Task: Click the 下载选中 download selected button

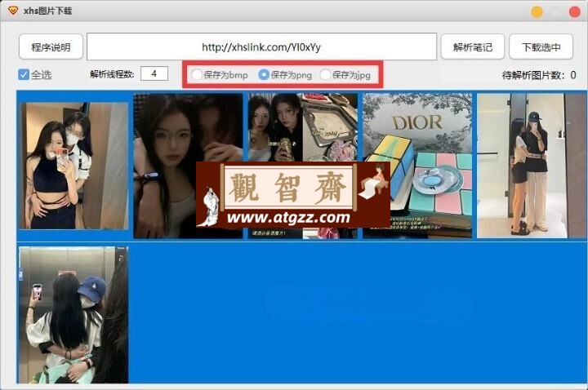Action: (x=541, y=47)
